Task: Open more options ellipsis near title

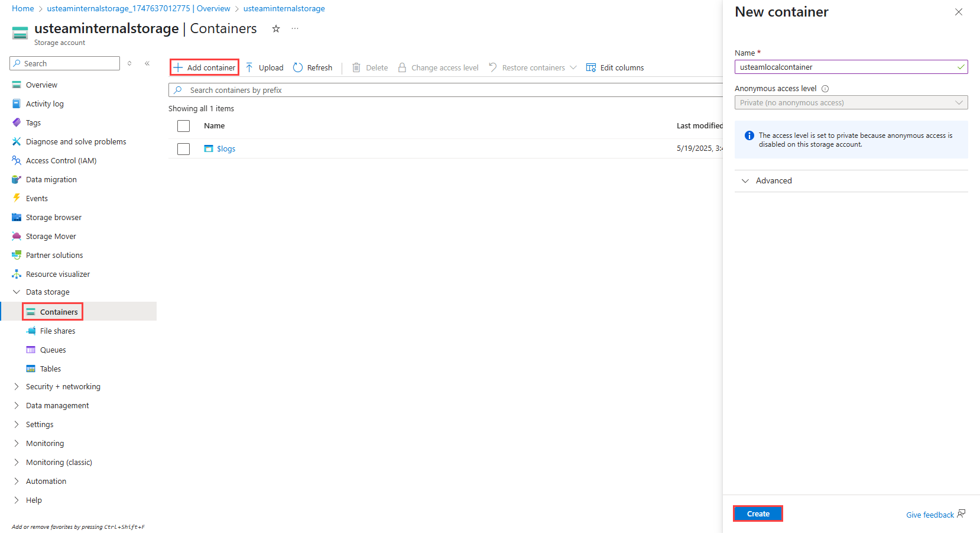Action: (x=295, y=28)
